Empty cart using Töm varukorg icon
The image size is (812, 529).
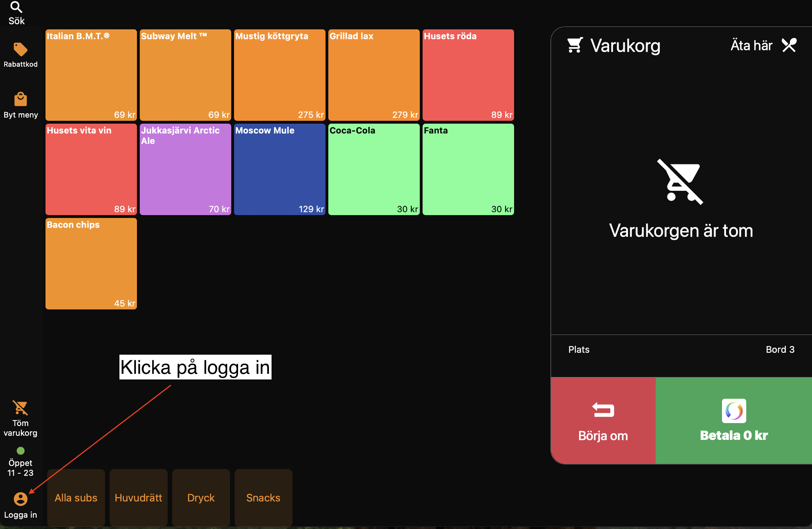coord(20,408)
